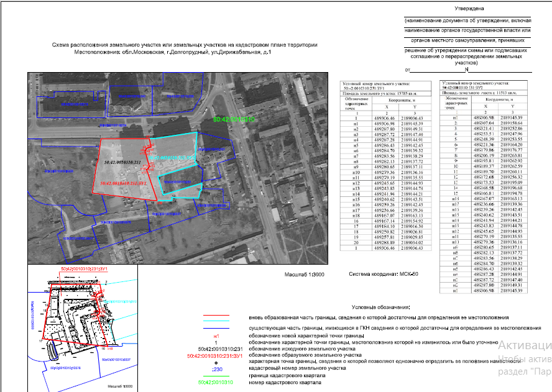552x392 pixels.
Task: Click the blue line sample in the legend
Action: click(216, 328)
